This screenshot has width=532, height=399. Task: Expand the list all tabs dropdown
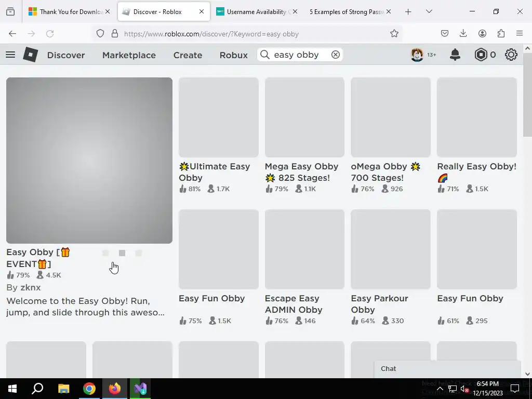pos(429,12)
